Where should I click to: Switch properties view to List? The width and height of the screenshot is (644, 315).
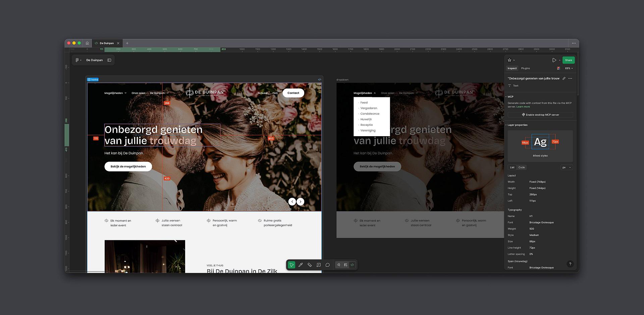(512, 167)
